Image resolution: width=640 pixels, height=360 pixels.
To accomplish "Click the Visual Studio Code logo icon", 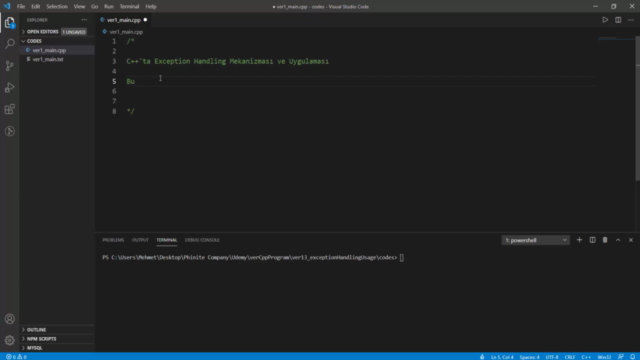I will (7, 7).
